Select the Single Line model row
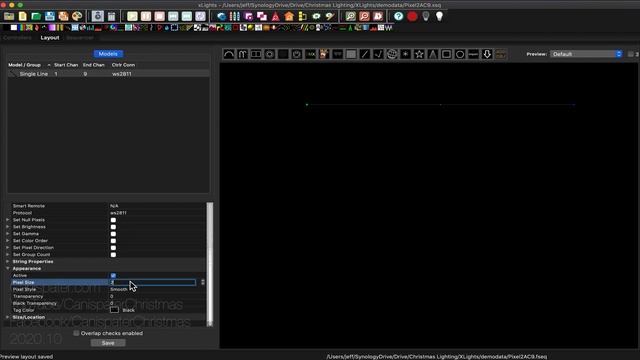 pos(108,74)
